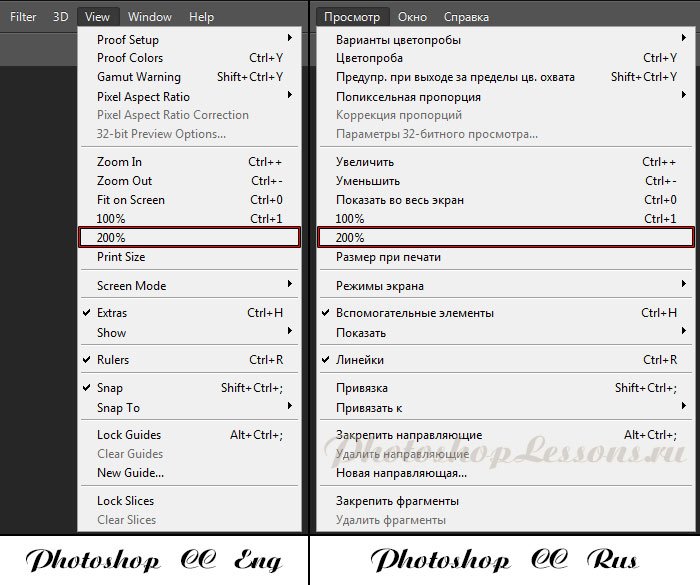The height and width of the screenshot is (585, 700).
Task: Open the Окно menu
Action: [x=412, y=17]
